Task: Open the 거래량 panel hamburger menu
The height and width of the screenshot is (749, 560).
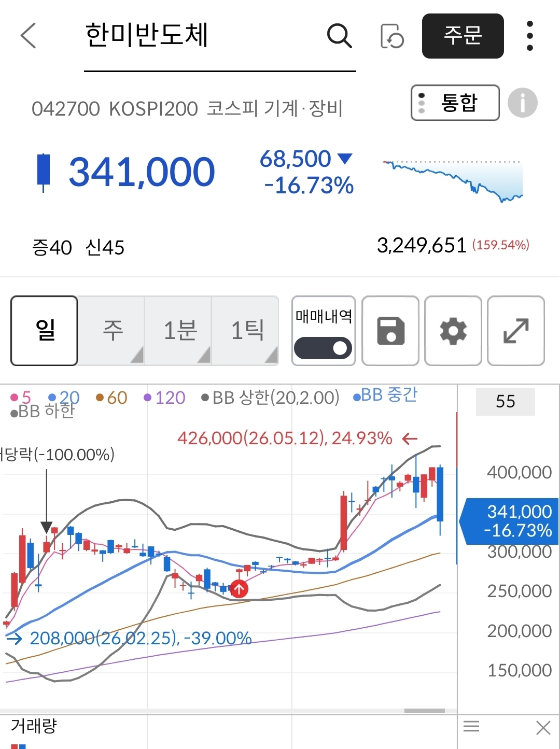Action: 471,727
